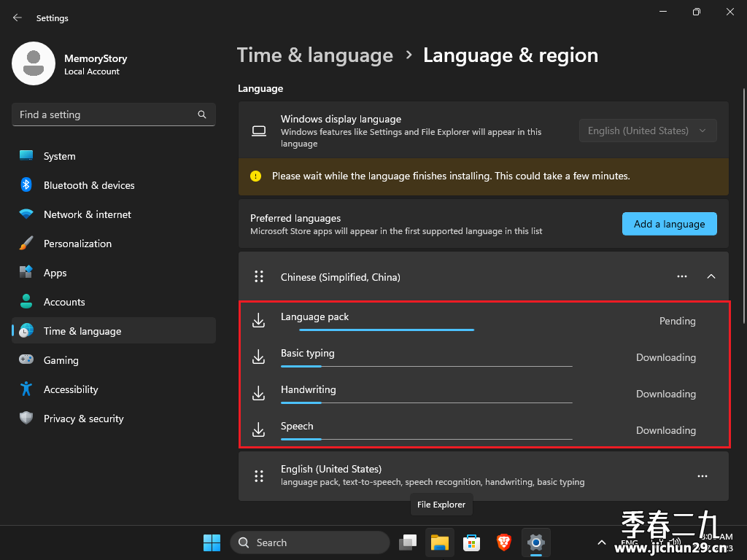Click the Windows Start button
Viewport: 747px width, 560px height.
(212, 542)
